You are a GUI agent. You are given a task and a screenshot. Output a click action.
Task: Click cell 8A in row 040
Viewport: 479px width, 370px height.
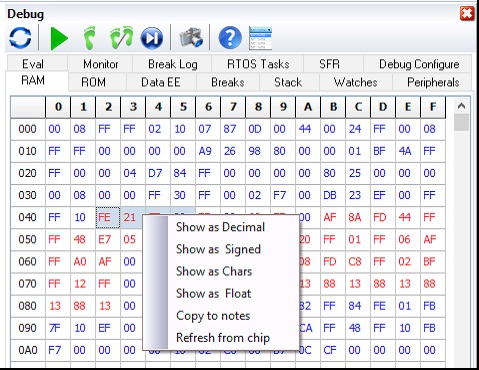point(358,217)
